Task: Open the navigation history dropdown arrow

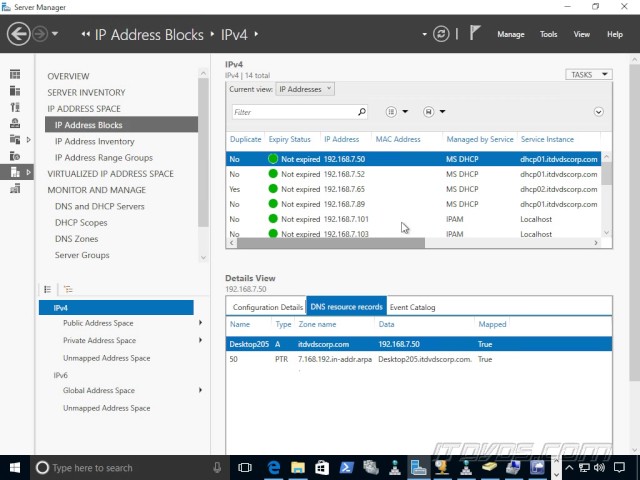Action: 55,34
